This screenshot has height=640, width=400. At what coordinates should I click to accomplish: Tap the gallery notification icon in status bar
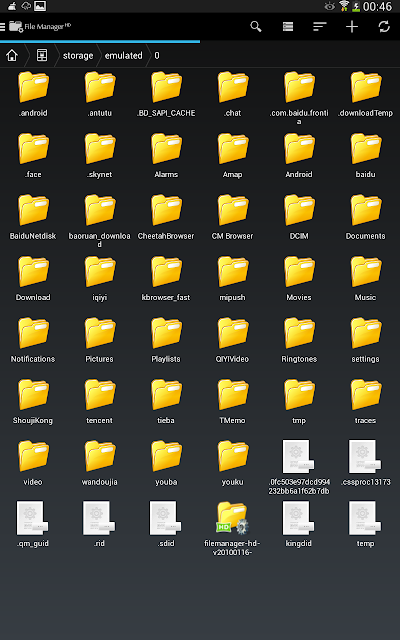[x=40, y=6]
